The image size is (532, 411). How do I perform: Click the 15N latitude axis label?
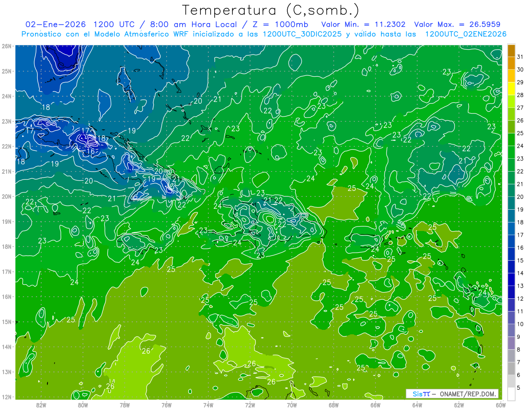tap(6, 321)
